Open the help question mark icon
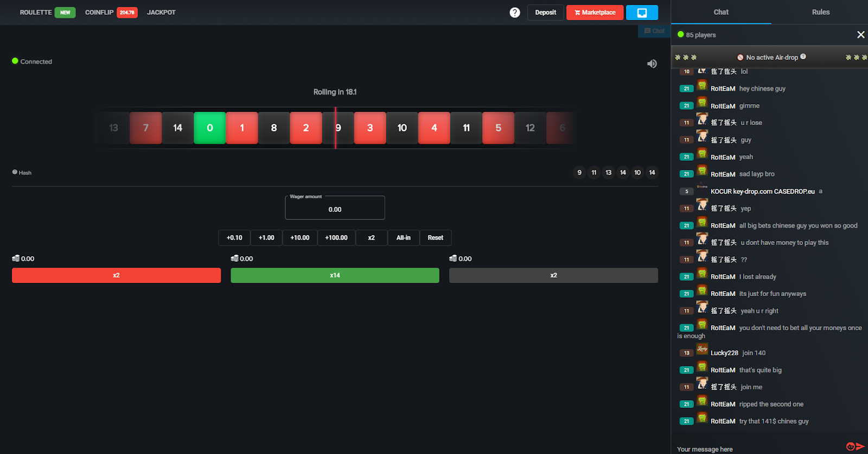Viewport: 868px width, 454px height. coord(515,12)
